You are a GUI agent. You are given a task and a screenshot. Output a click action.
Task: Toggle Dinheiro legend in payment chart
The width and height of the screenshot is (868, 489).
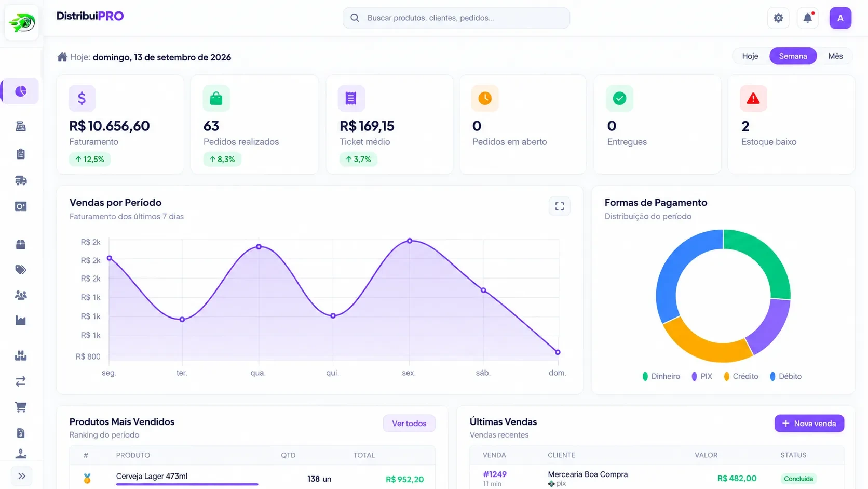pyautogui.click(x=661, y=376)
